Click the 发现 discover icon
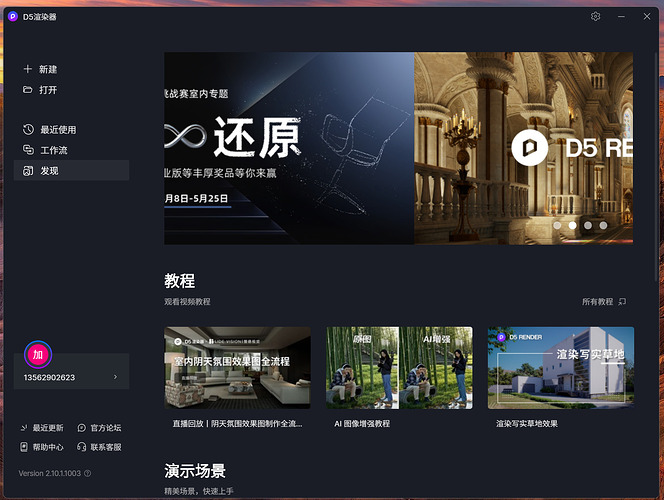The height and width of the screenshot is (500, 664). [28, 171]
